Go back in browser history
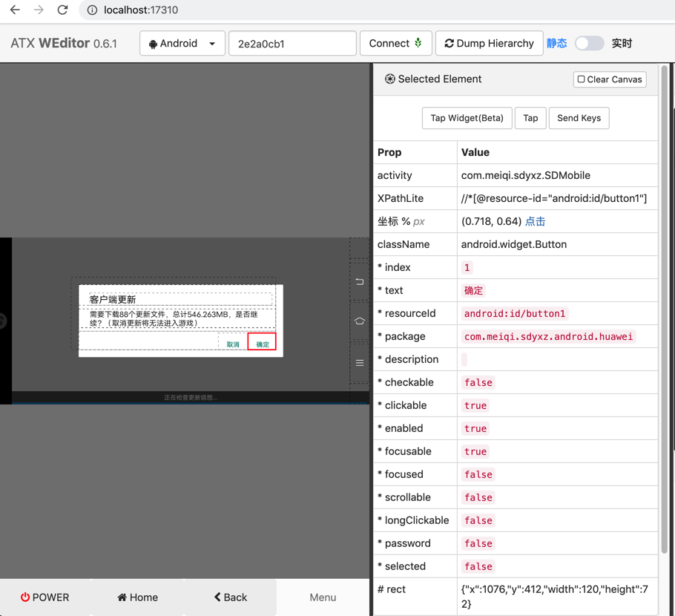Screen dimensions: 675x616 [x=15, y=10]
